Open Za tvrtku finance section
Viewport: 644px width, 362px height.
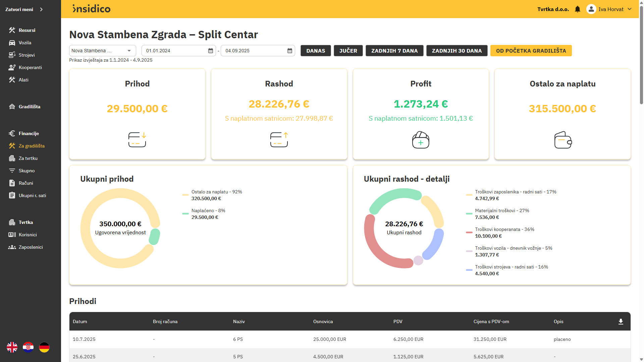point(28,158)
